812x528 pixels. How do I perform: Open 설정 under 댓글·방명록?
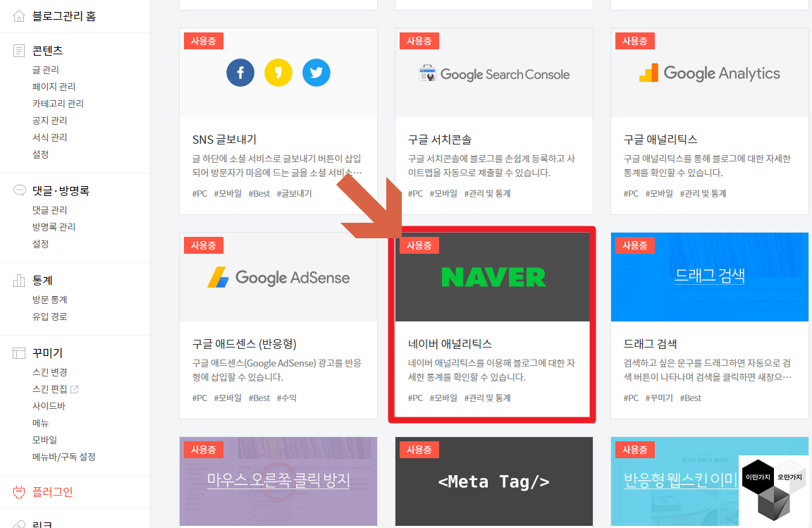coord(40,243)
